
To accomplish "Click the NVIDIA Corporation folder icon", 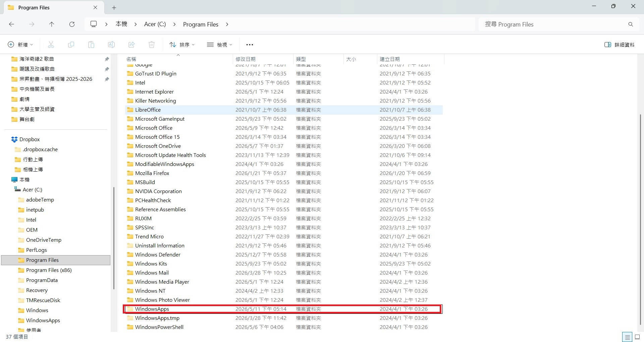I will 130,191.
